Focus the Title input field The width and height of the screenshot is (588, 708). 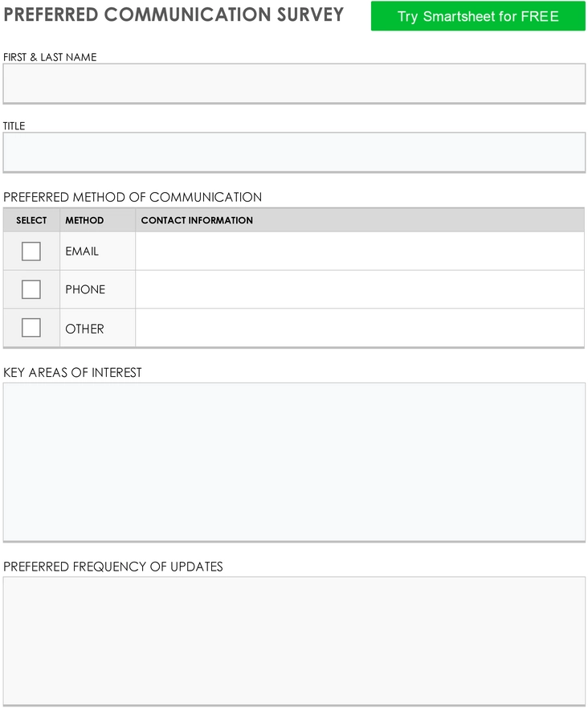pyautogui.click(x=294, y=152)
